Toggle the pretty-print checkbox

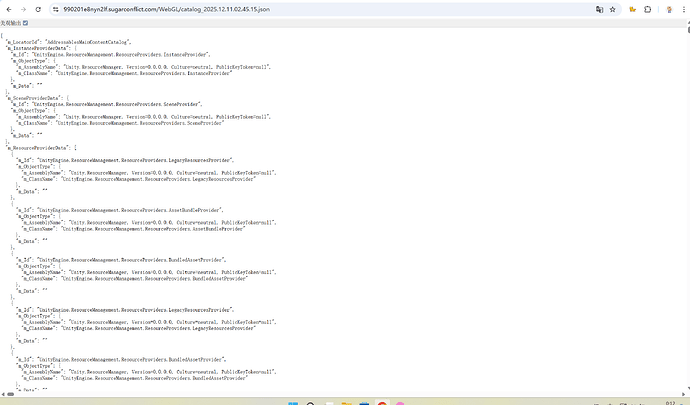click(25, 22)
